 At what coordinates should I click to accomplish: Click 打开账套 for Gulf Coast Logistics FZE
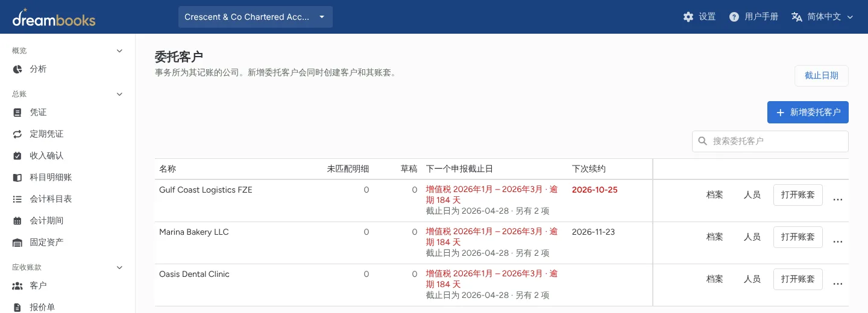click(x=798, y=195)
